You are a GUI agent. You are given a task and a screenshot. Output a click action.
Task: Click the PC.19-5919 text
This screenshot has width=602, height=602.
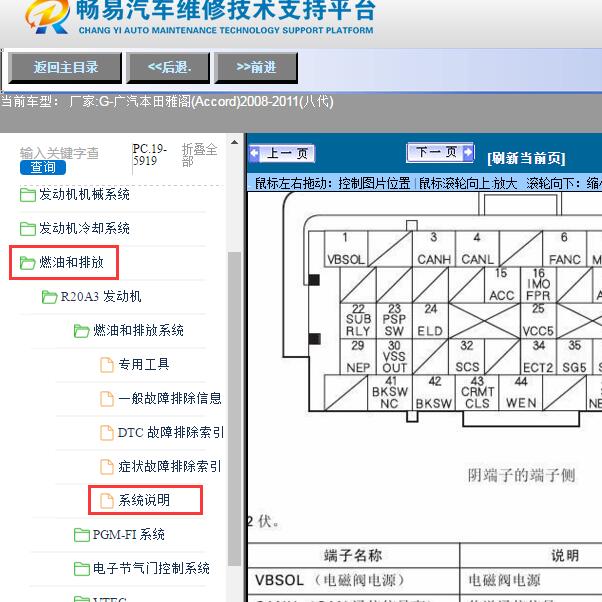(x=149, y=155)
